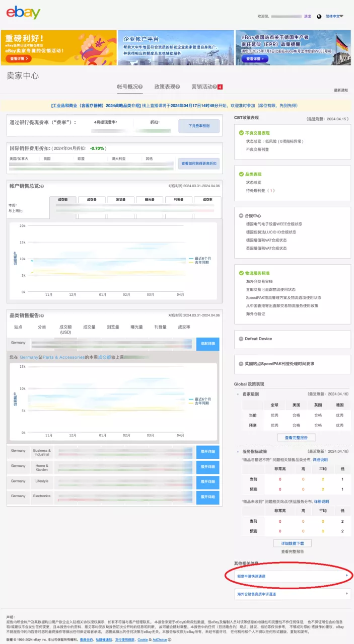The width and height of the screenshot is (354, 644).
Task: Show help icon beside 品类销售报告
Action: 42,315
